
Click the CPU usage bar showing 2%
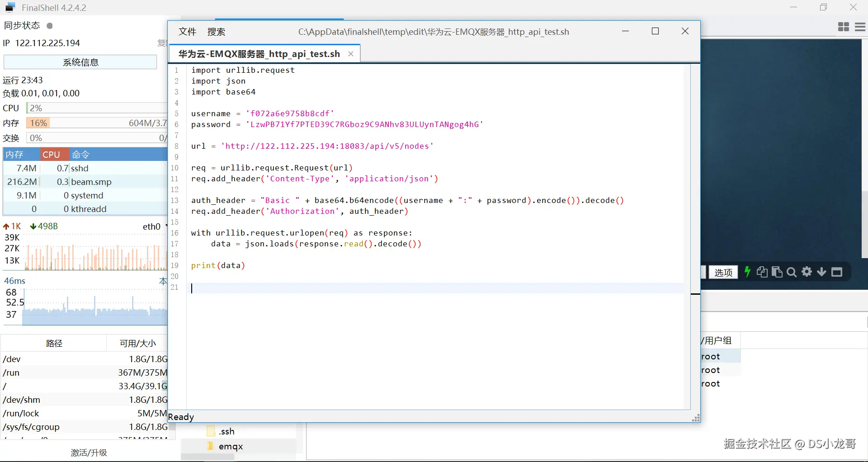click(x=97, y=108)
